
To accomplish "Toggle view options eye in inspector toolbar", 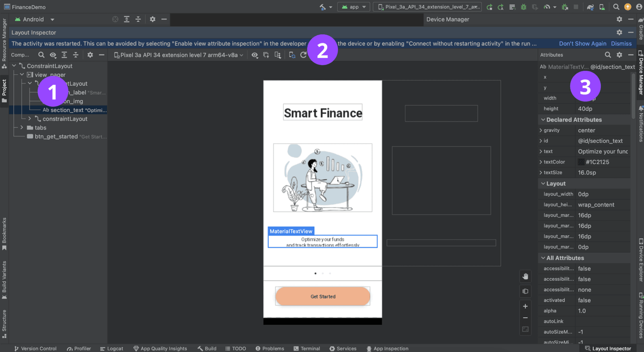I will pos(255,55).
